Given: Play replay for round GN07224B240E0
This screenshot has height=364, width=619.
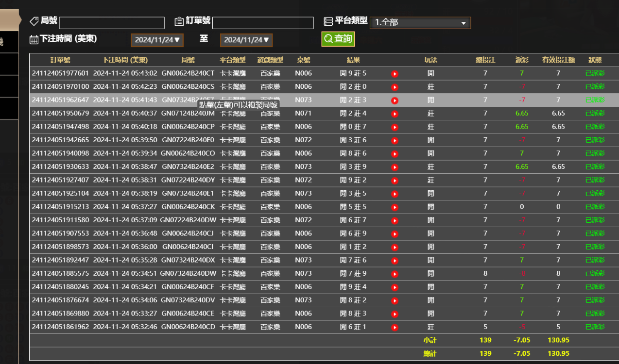Looking at the screenshot, I should click(x=395, y=141).
